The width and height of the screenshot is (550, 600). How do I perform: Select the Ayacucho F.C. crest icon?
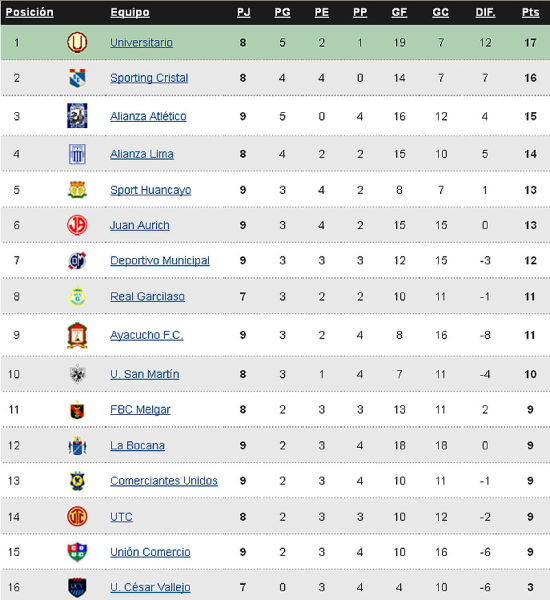coord(77,335)
